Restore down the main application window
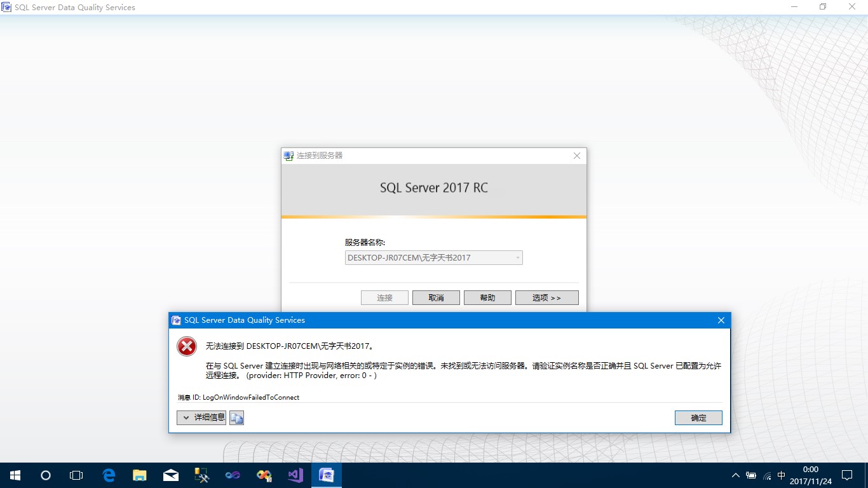The image size is (868, 488). click(x=824, y=7)
